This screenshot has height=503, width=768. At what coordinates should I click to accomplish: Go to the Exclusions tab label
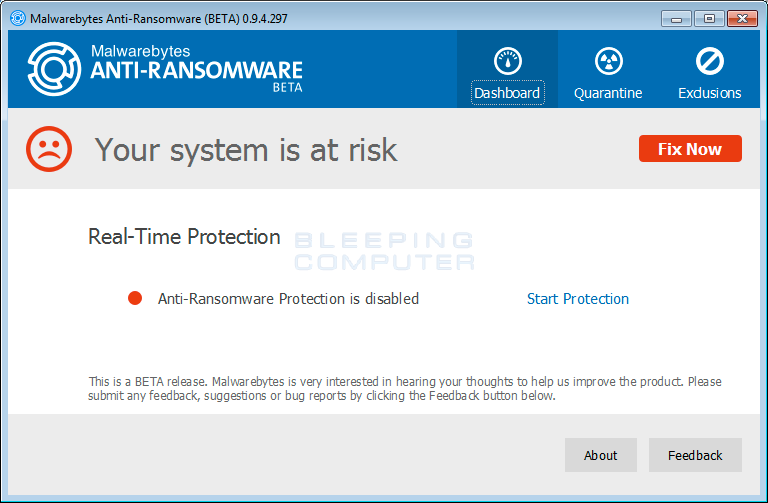[709, 93]
